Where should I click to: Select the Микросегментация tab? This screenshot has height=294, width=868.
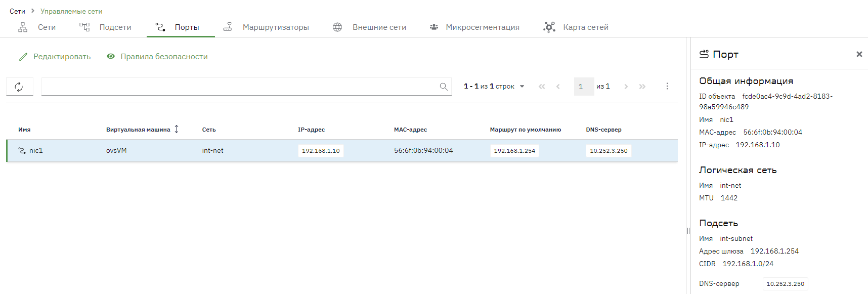[x=474, y=27]
